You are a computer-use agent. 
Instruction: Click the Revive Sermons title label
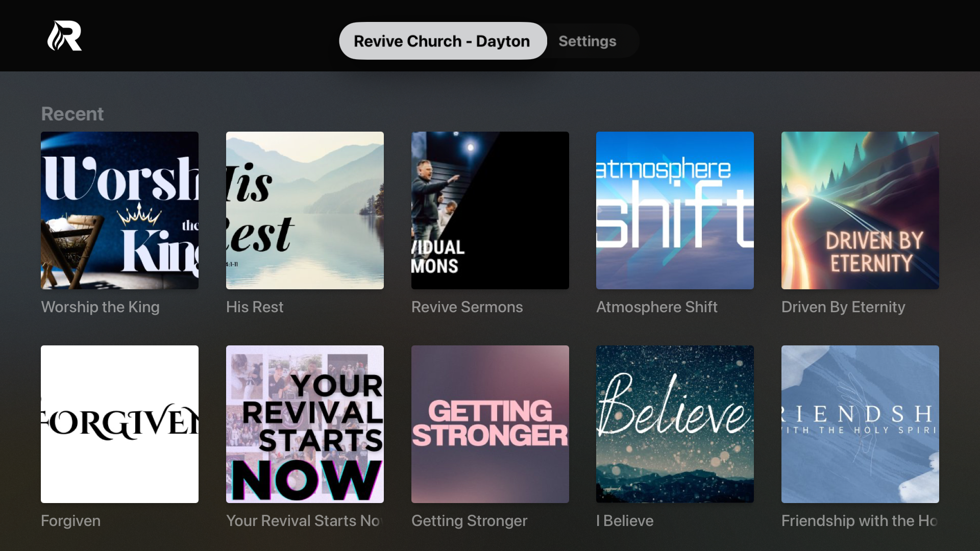coord(467,307)
